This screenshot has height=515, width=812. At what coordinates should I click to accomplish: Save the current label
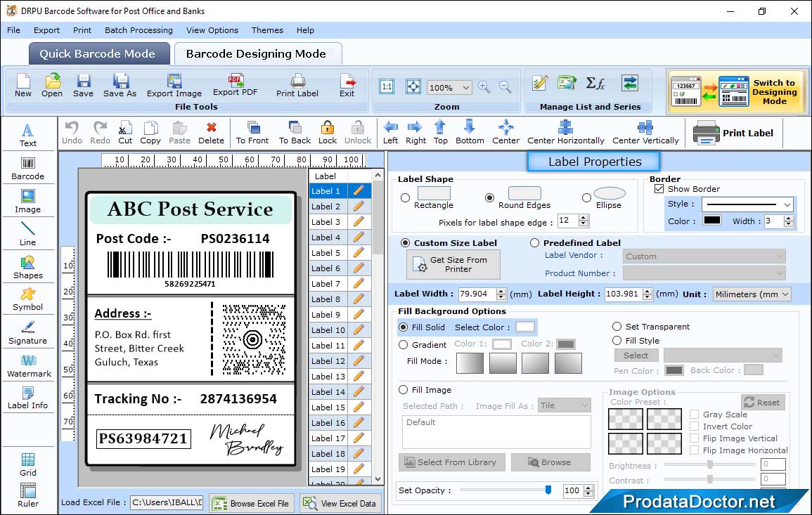[84, 86]
